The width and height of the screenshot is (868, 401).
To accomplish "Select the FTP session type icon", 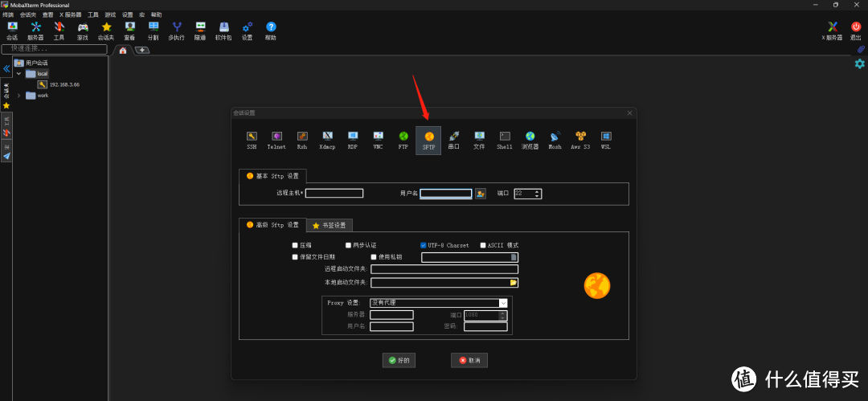I will coord(403,141).
